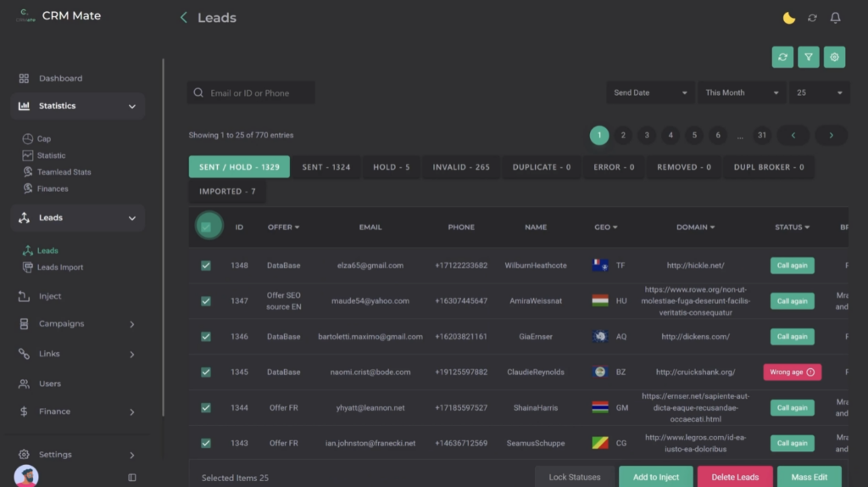
Task: Switch to the INVALID - 265 tab
Action: [461, 167]
